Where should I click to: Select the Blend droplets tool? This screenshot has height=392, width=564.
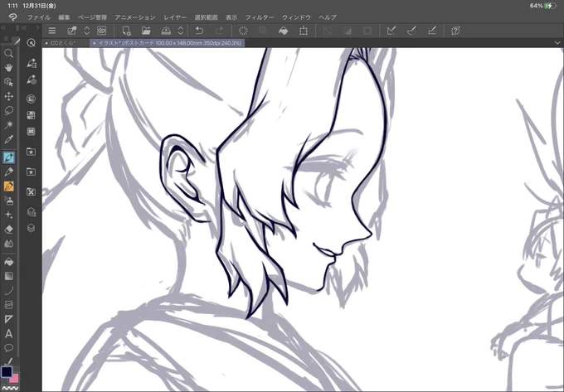[8, 244]
